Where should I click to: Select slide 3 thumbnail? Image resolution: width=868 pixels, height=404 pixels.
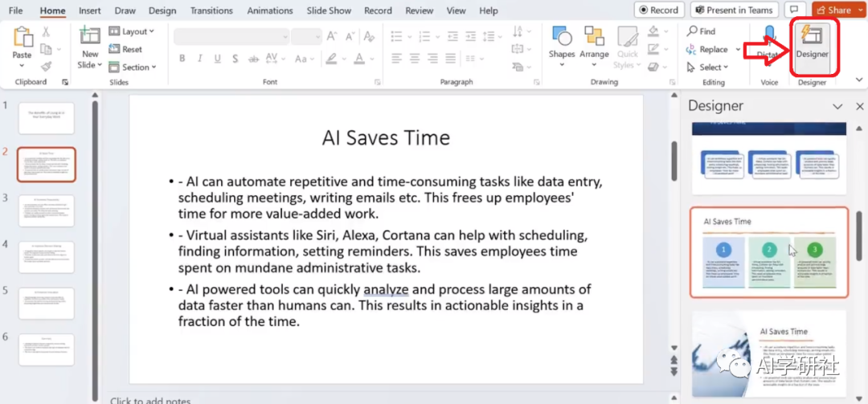click(x=46, y=210)
